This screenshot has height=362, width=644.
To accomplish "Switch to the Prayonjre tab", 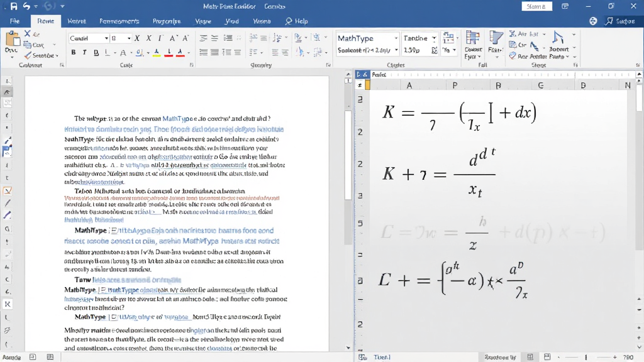I will tap(167, 21).
